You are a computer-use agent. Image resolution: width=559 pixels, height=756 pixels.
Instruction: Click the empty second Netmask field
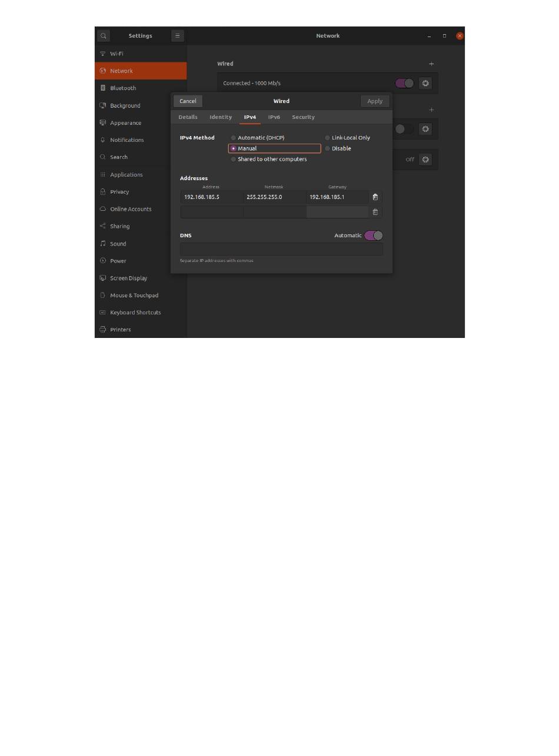(x=275, y=212)
